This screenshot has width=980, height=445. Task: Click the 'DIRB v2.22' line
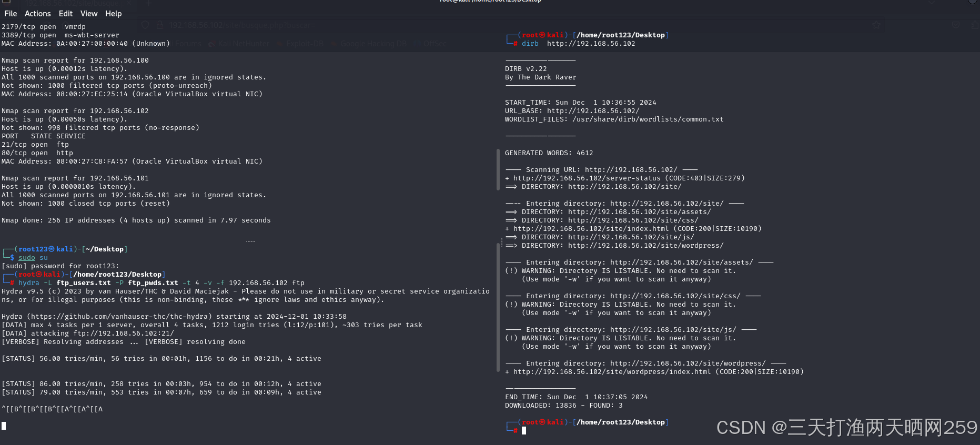pyautogui.click(x=526, y=69)
